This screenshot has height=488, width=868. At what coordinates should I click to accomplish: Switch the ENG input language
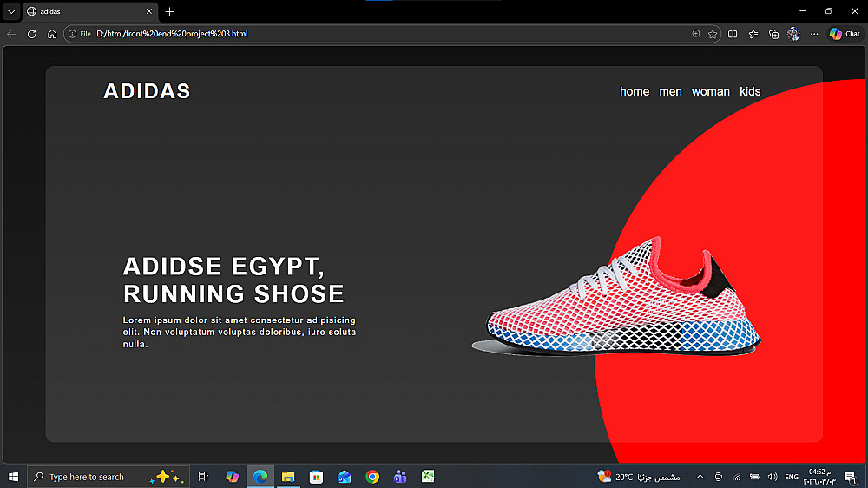pyautogui.click(x=792, y=477)
